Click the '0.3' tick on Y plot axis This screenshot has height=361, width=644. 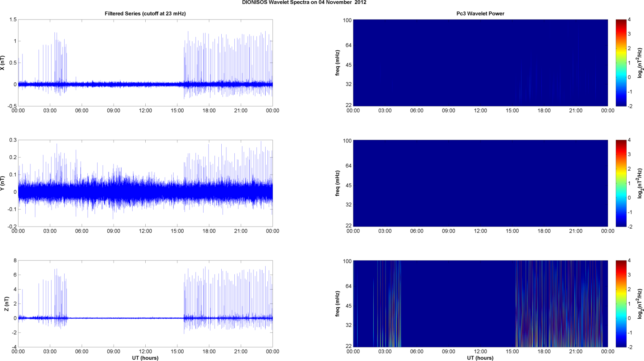tap(13, 140)
